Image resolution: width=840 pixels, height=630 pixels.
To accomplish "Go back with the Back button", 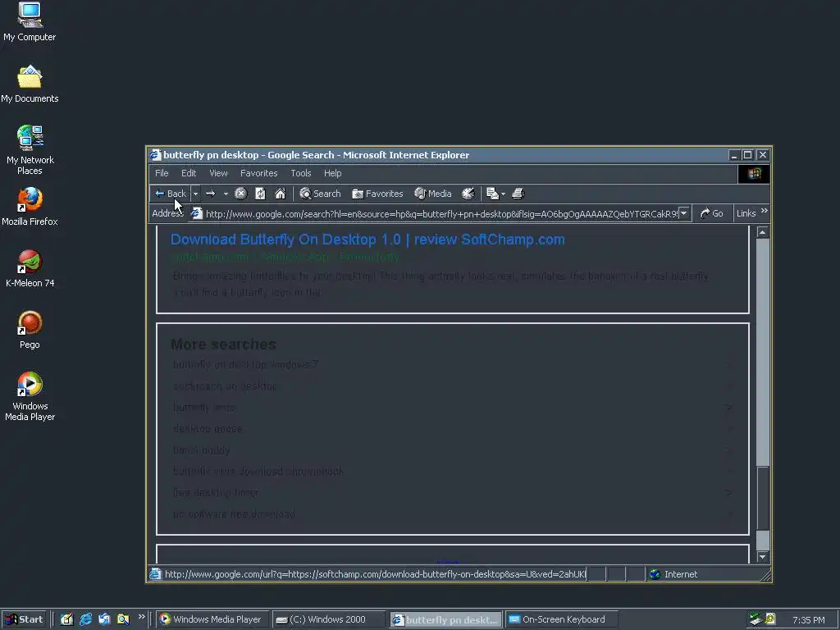I will [171, 194].
